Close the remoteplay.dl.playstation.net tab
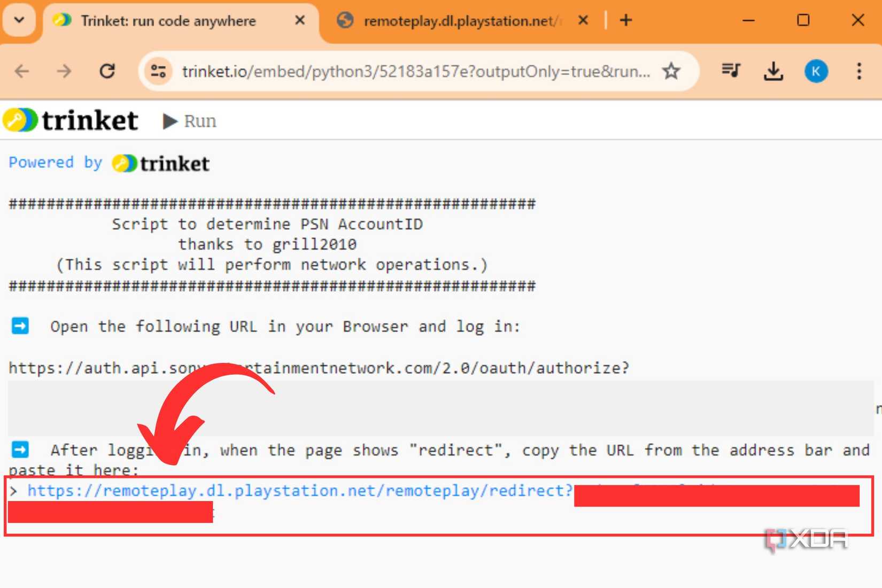 [x=583, y=20]
